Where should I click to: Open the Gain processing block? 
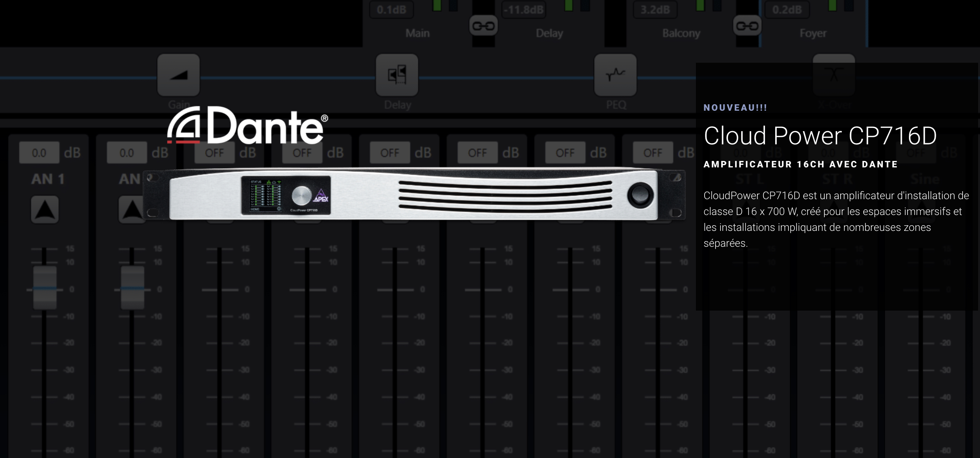point(178,75)
